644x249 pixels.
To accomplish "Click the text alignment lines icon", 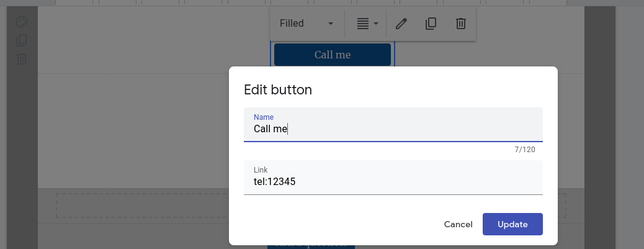I will pyautogui.click(x=363, y=24).
